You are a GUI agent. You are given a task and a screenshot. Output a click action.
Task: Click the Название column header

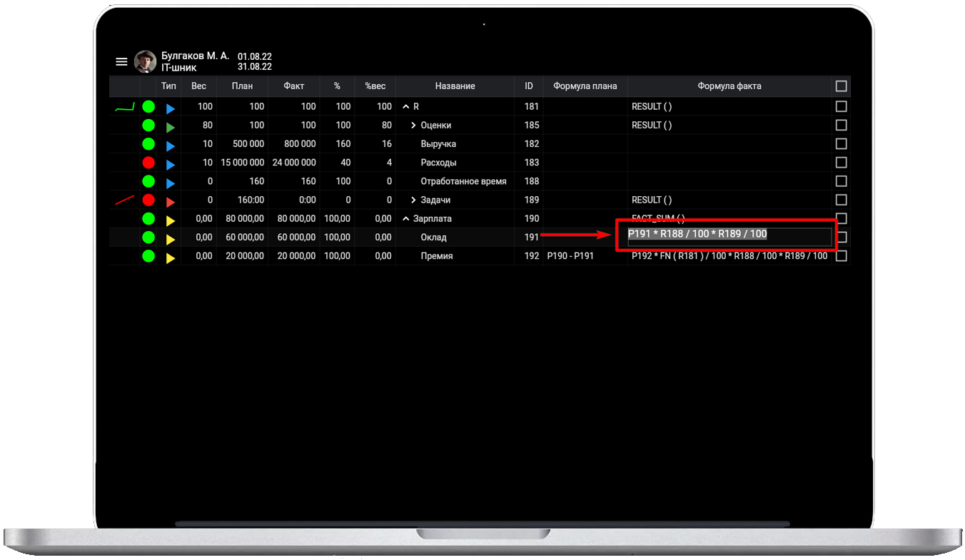coord(455,86)
